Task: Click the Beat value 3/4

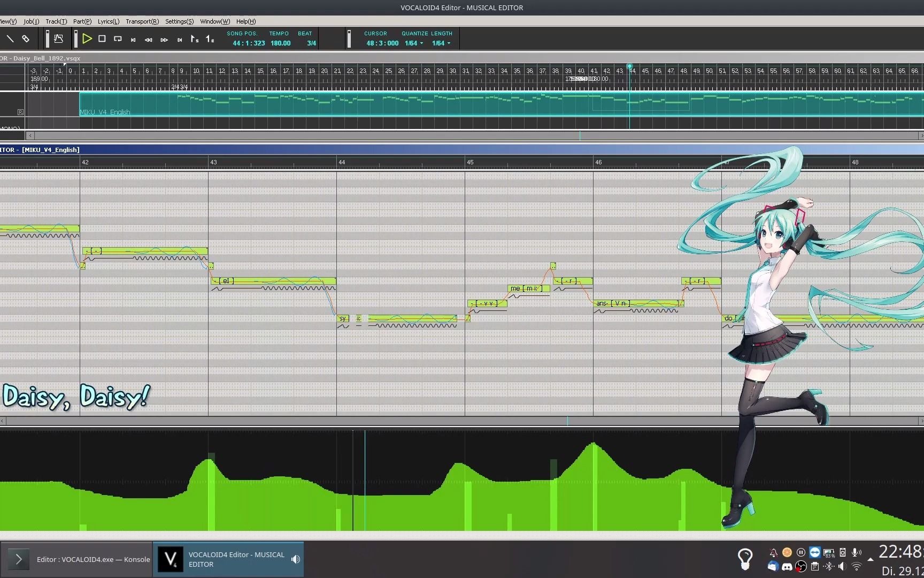Action: pos(311,43)
